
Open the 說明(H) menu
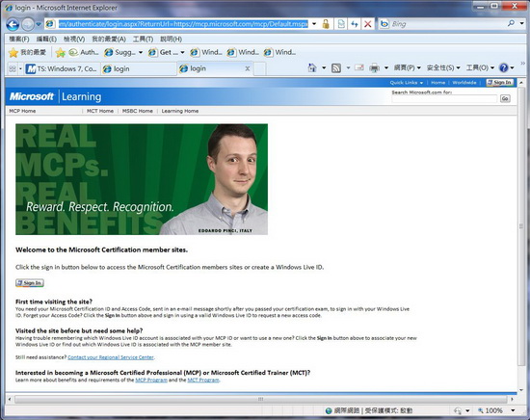(171, 39)
